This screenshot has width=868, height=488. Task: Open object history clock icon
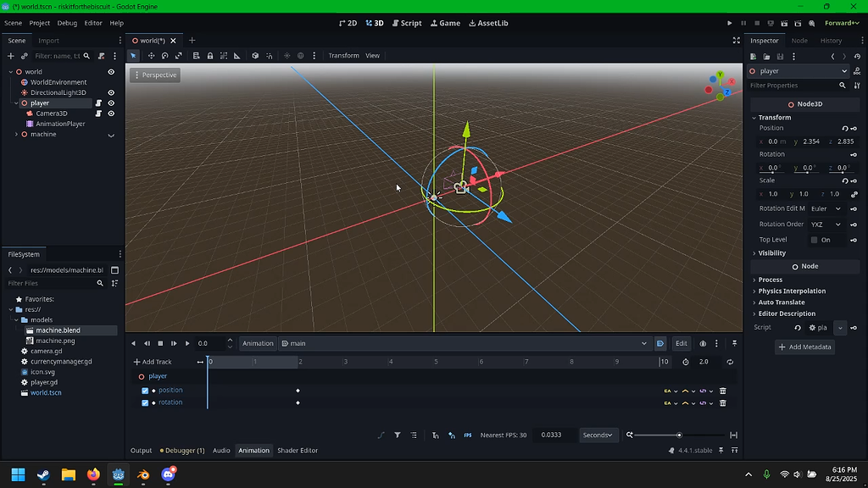click(858, 57)
